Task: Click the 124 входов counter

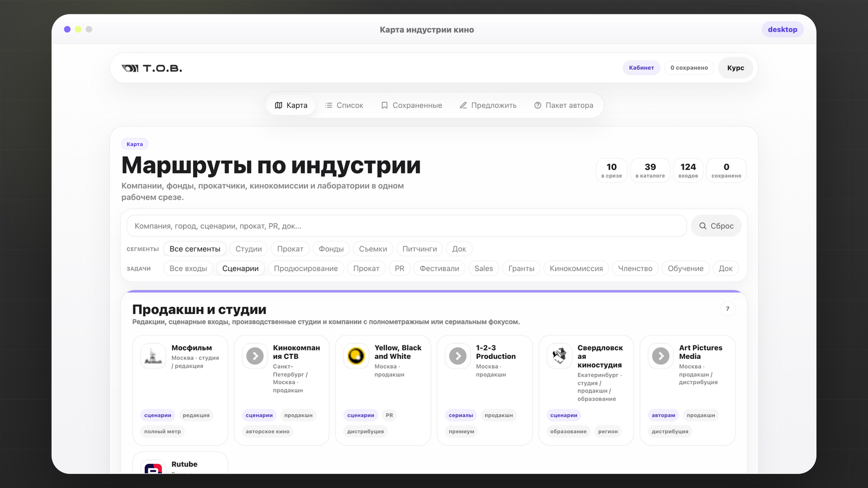Action: [688, 170]
